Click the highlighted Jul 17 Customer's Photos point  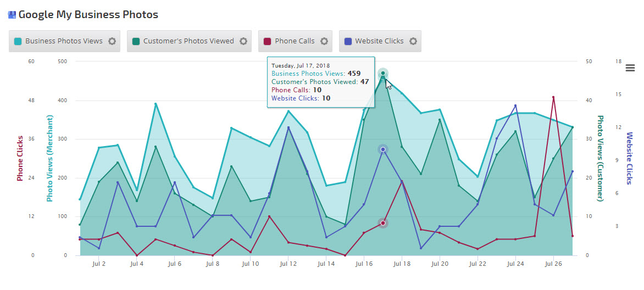(x=383, y=73)
